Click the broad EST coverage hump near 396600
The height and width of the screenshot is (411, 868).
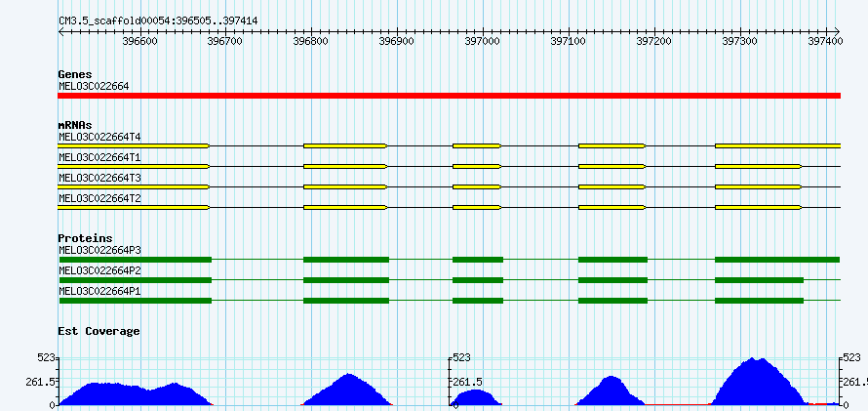click(136, 393)
